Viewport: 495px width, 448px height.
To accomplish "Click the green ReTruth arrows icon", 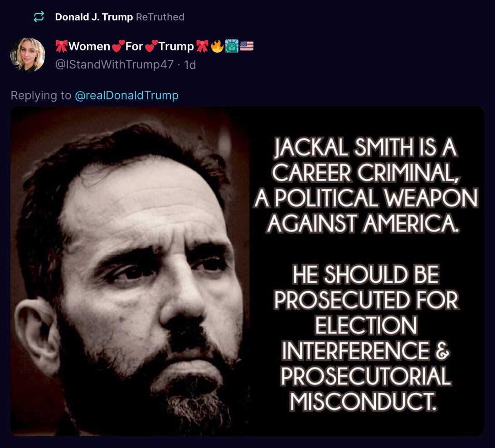I will tap(39, 17).
